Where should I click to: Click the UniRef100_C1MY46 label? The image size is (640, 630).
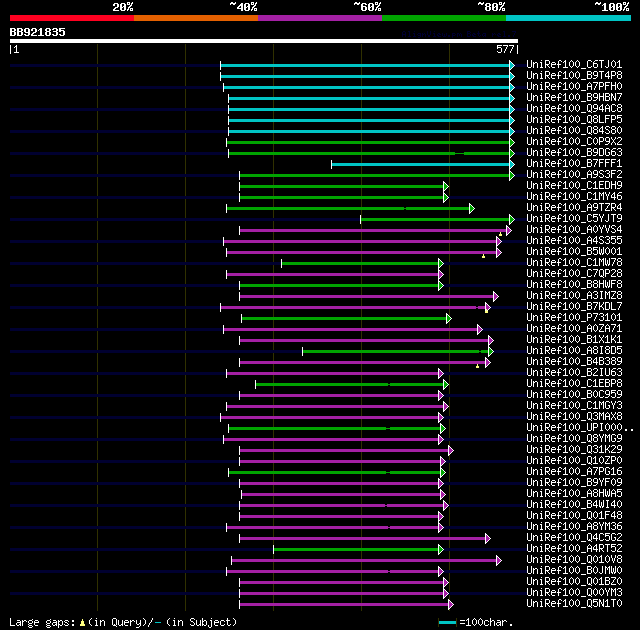pos(574,197)
